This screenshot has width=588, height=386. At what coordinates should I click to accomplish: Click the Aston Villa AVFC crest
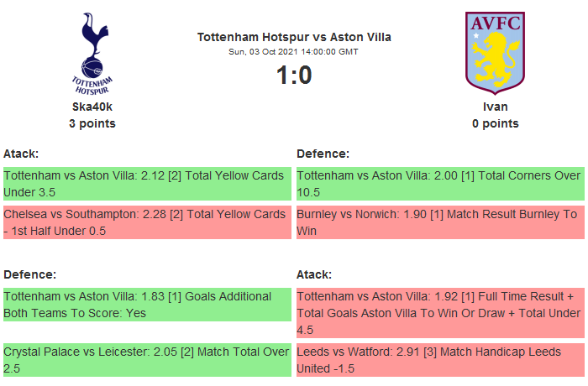click(x=495, y=50)
